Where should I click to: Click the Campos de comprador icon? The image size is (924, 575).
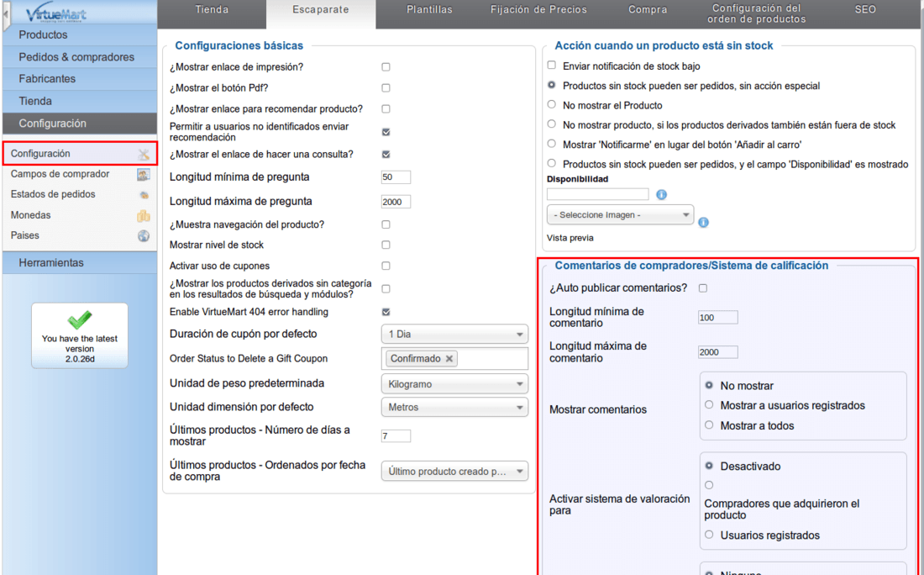pos(143,175)
